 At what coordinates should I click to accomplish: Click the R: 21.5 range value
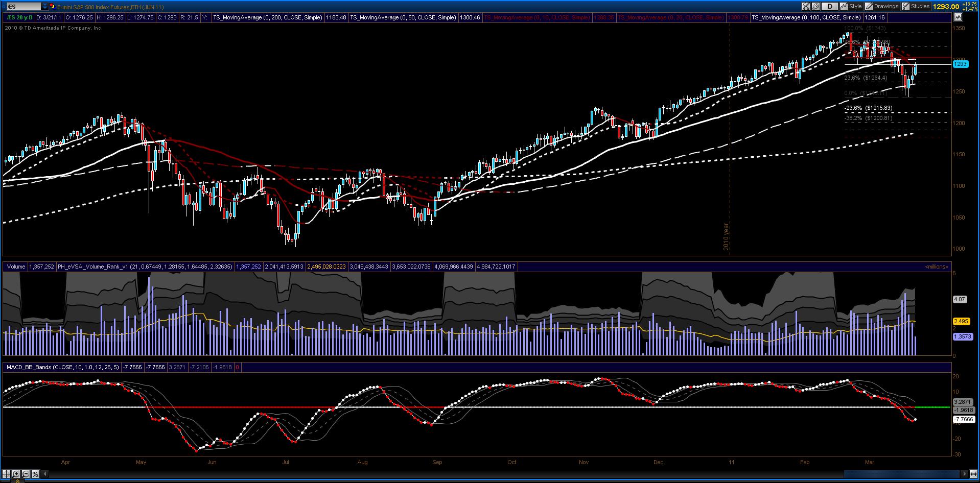190,17
